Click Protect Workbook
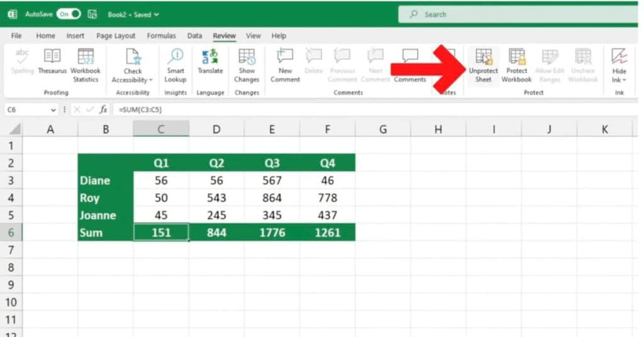This screenshot has height=337, width=644. [x=516, y=65]
